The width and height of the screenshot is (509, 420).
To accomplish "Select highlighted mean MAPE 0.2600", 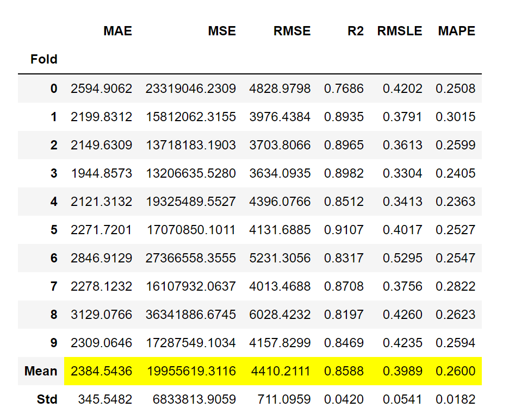I will 456,371.
